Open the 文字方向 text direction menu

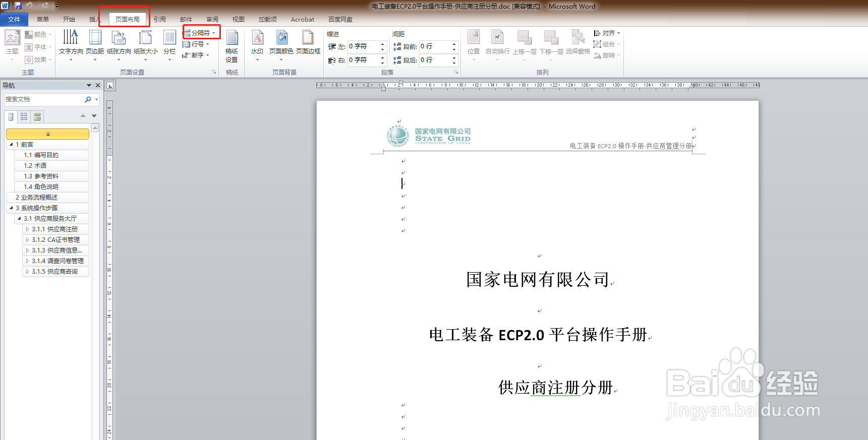(x=71, y=45)
